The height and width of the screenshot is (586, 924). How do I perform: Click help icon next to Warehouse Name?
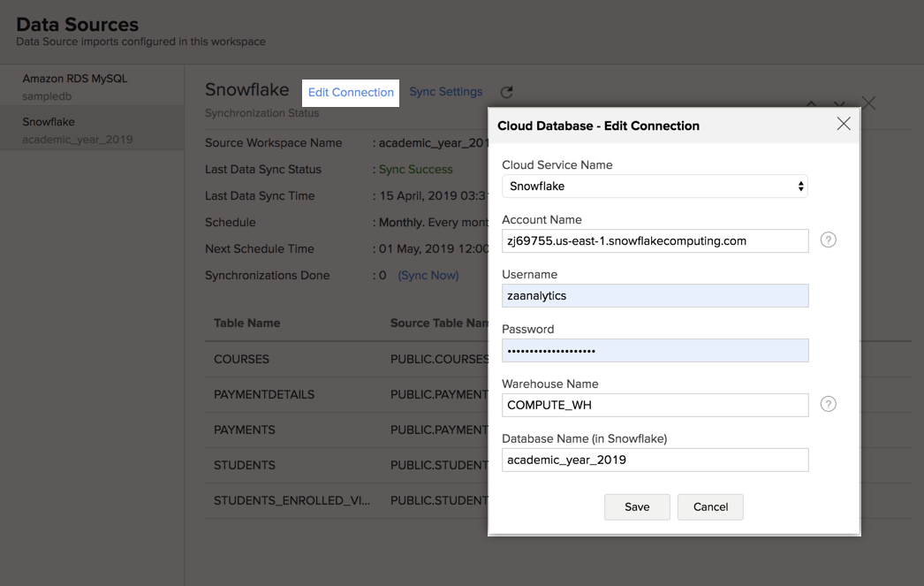coord(828,404)
